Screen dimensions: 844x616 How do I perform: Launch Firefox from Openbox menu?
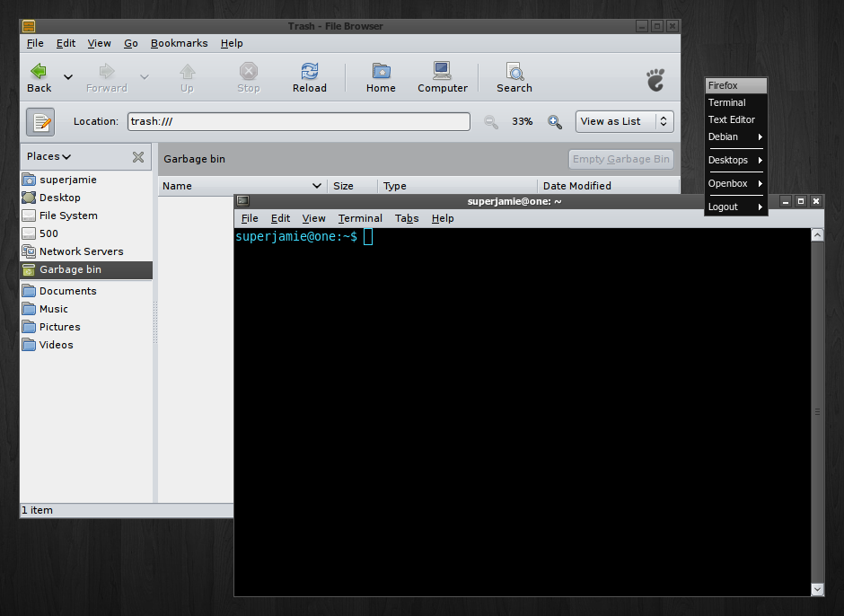point(736,85)
